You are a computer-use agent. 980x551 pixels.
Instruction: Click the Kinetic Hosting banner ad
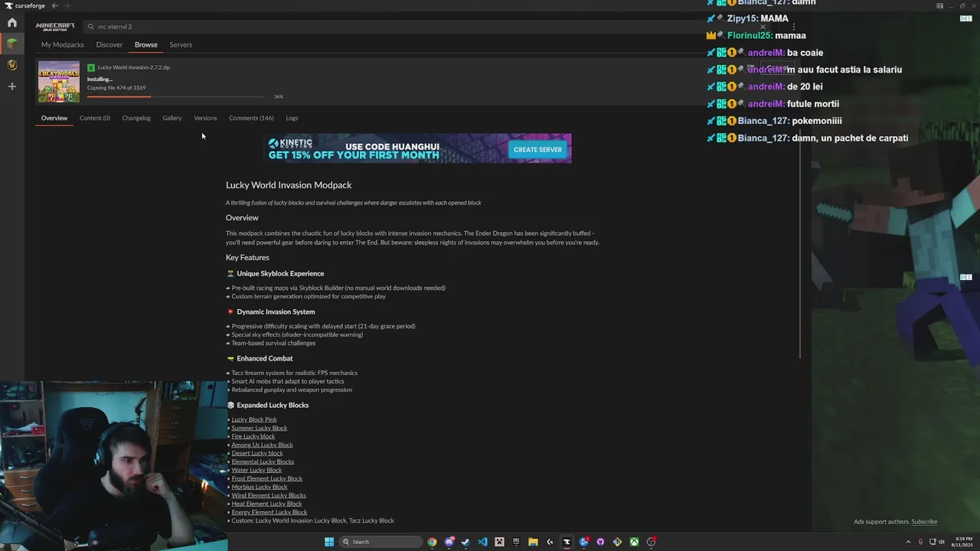(418, 148)
